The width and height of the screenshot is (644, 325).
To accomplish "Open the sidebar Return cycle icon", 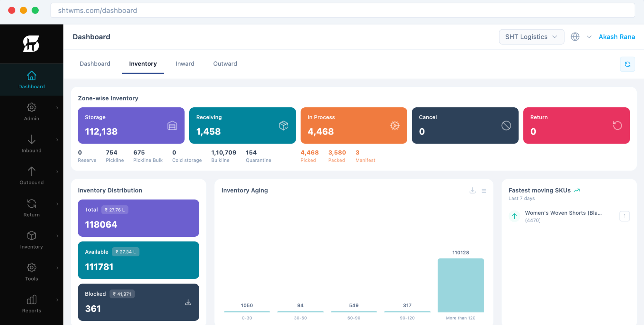I will 32,203.
